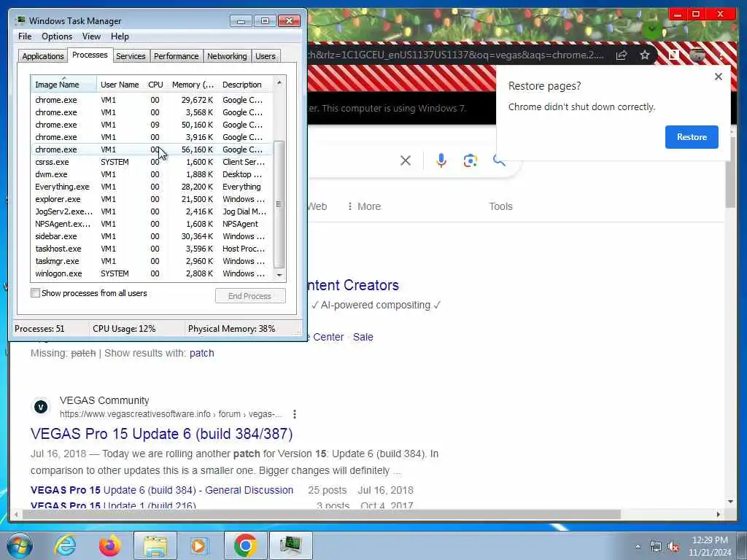Launch Firefox from the taskbar
The image size is (747, 560).
[109, 546]
